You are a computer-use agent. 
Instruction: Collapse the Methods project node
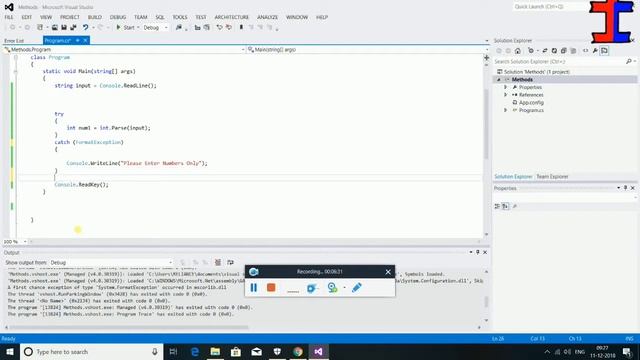point(499,80)
